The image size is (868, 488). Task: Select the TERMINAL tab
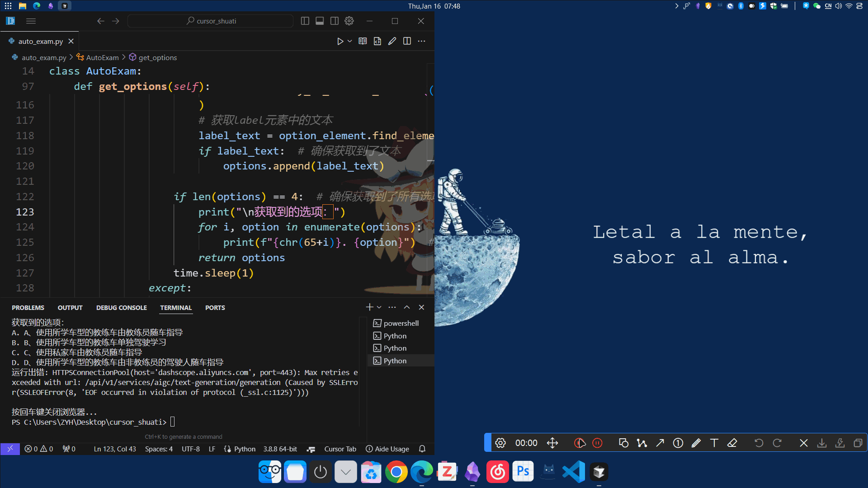[176, 307]
